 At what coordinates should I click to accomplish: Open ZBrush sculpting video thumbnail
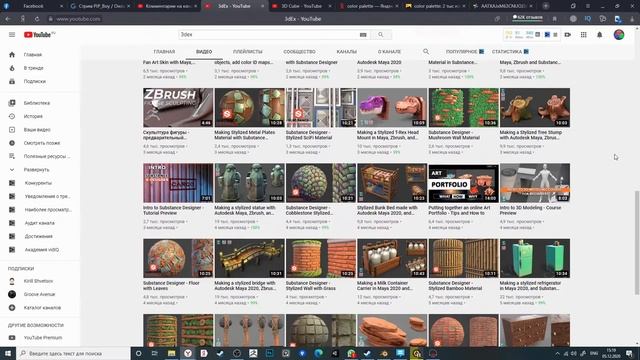(178, 107)
